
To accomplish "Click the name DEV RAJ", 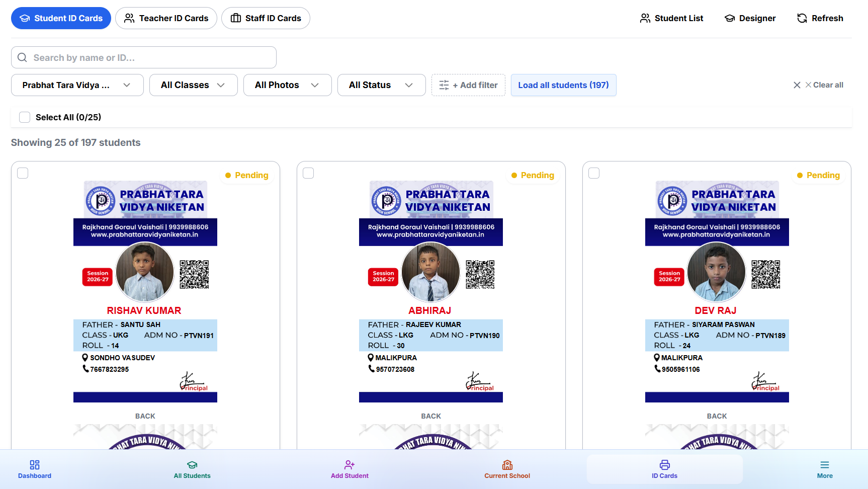I will coord(715,310).
